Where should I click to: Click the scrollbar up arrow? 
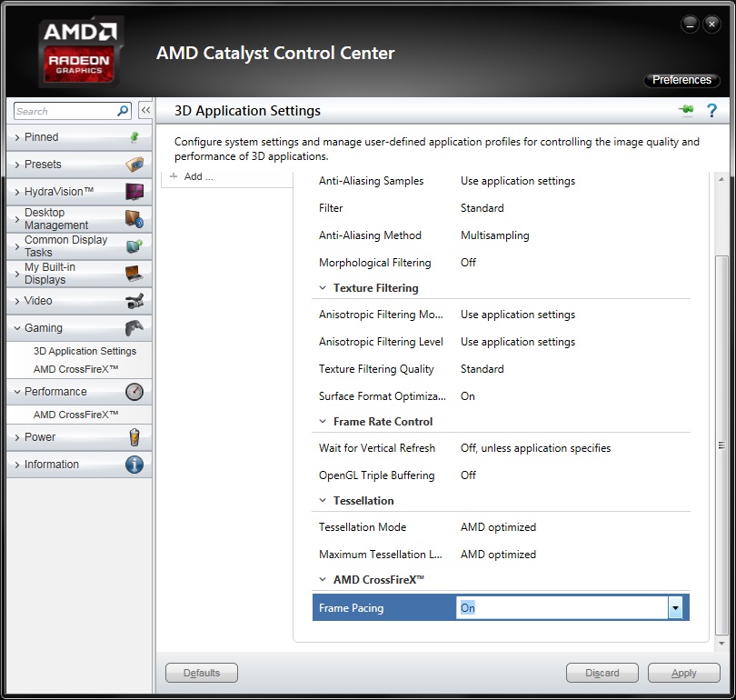pyautogui.click(x=721, y=179)
